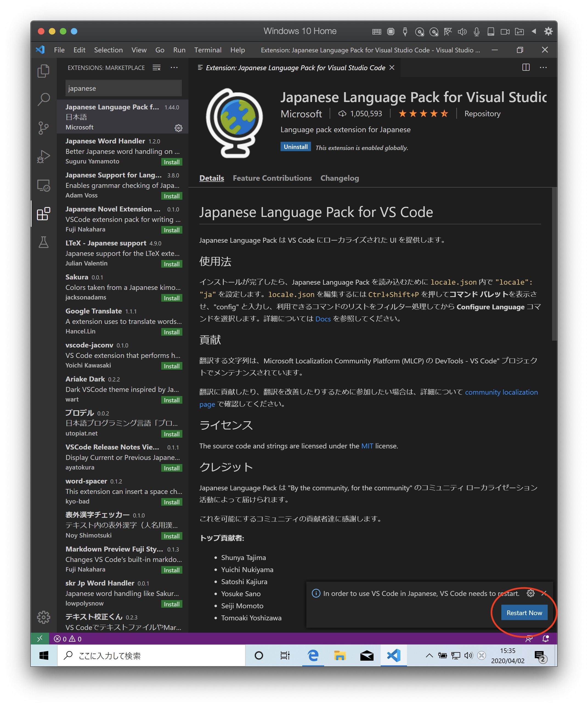588x707 pixels.
Task: Open the Repository link
Action: [482, 114]
